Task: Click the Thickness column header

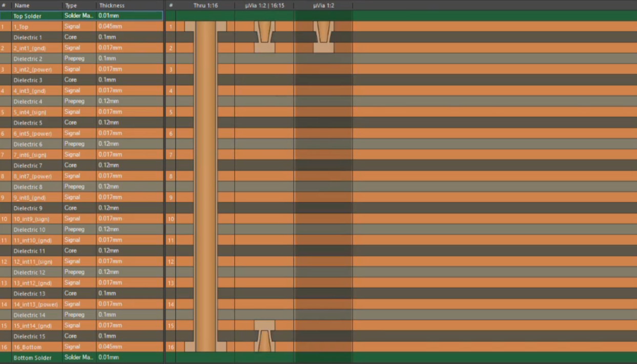Action: 112,5
